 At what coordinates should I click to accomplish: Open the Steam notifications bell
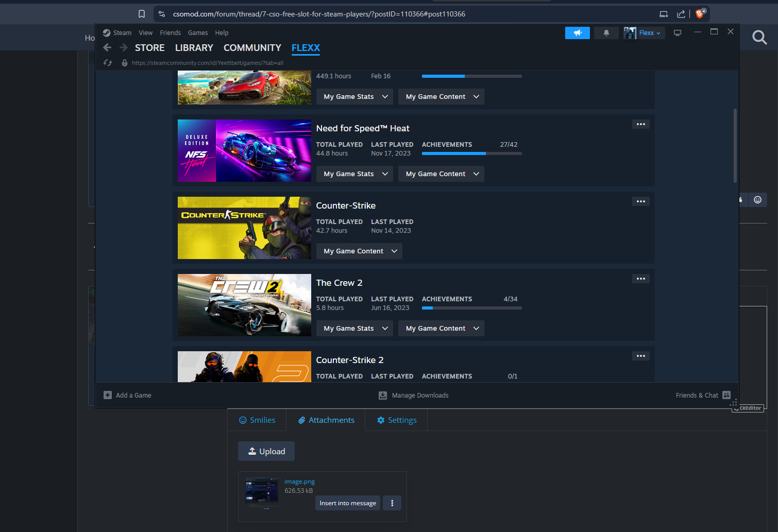[606, 33]
